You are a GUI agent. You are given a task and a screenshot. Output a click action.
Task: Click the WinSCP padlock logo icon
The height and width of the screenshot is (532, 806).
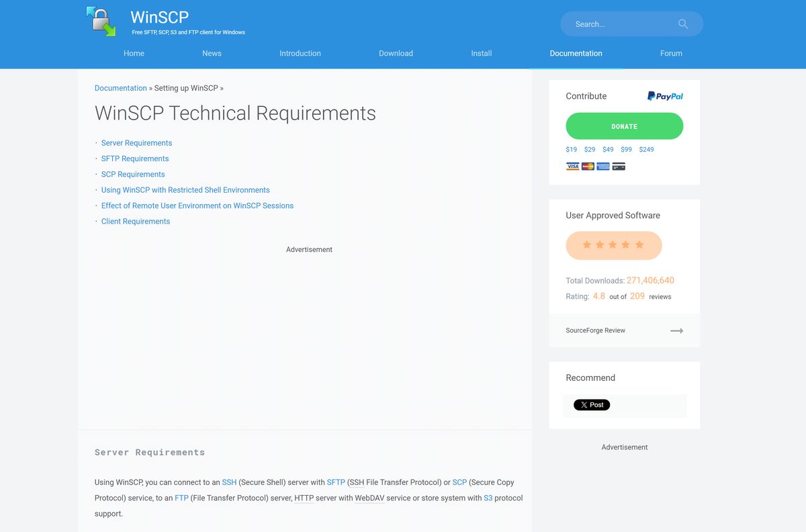[x=101, y=21]
